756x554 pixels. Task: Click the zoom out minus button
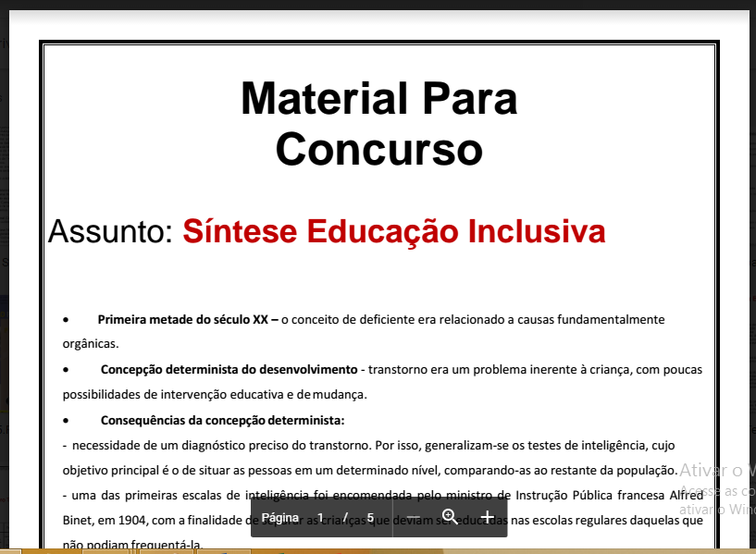point(414,517)
